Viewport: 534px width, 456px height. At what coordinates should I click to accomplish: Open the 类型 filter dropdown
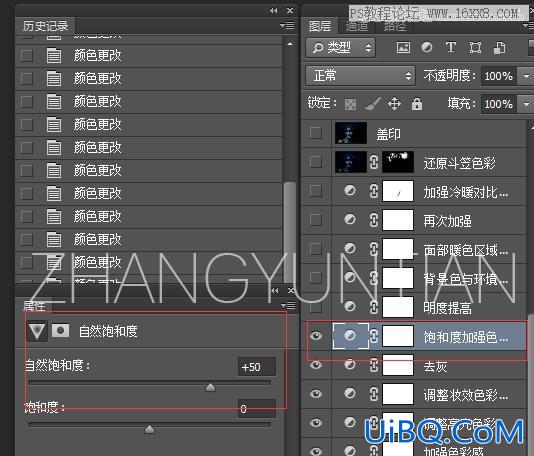coord(341,47)
